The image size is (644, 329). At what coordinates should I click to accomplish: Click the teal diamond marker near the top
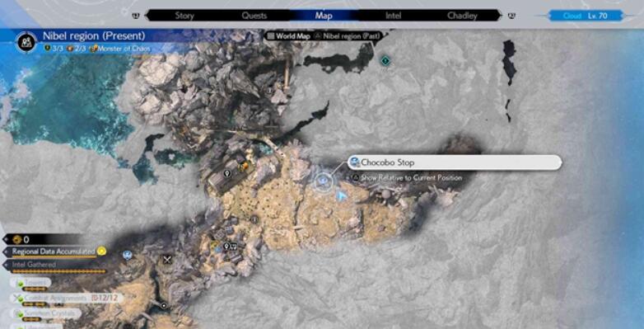[385, 61]
